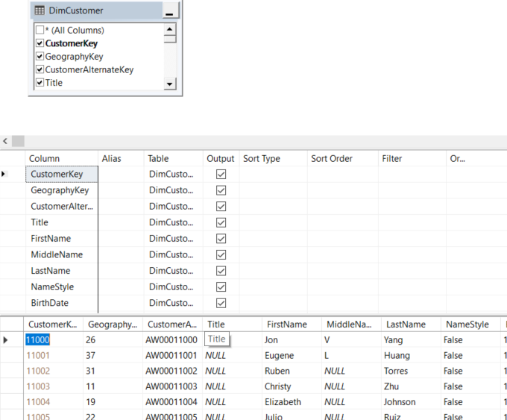Select the Johnson last name cell
This screenshot has height=420, width=507.
tap(411, 402)
